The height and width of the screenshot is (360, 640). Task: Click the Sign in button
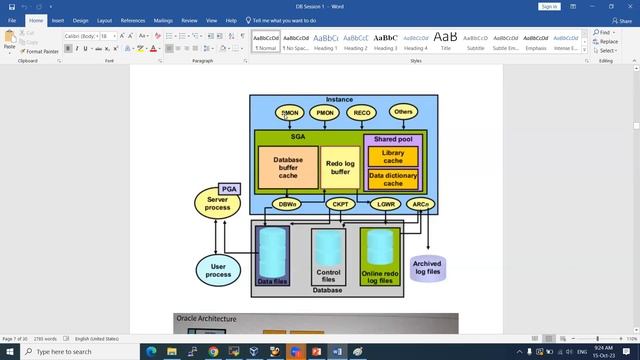click(x=549, y=7)
